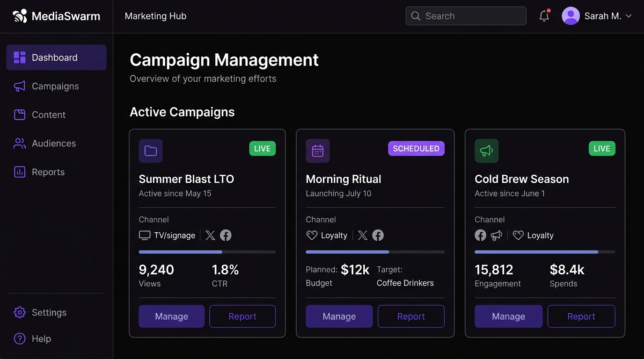Screen dimensions: 644x359
Task: Click 'Active since June 1' text
Action: [510, 194]
